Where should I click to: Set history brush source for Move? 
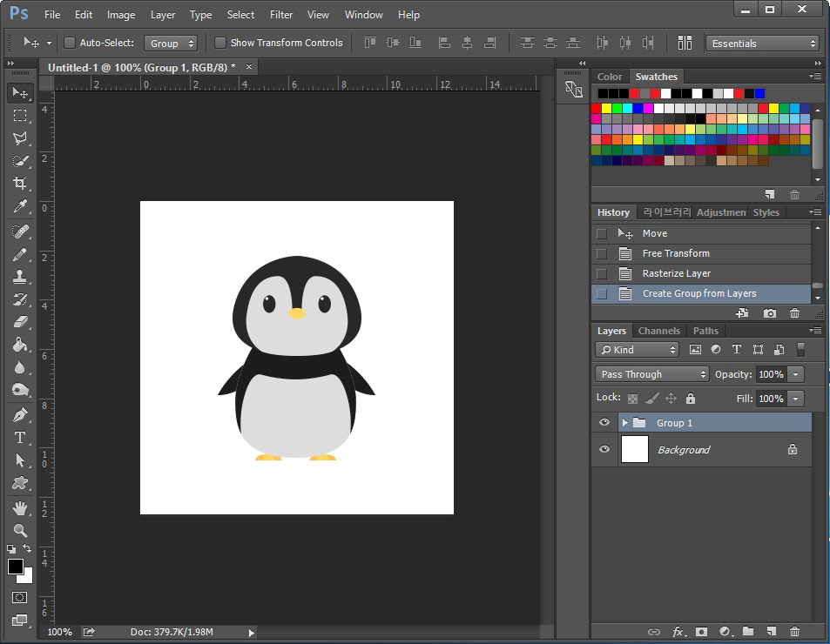601,234
